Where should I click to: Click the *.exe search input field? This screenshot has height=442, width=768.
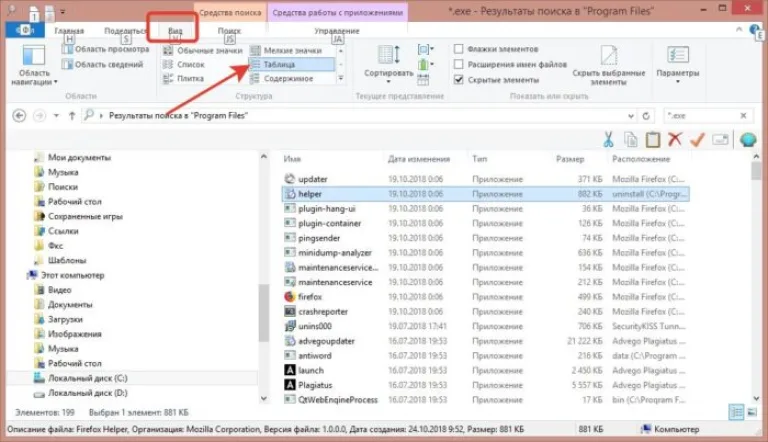[x=700, y=116]
